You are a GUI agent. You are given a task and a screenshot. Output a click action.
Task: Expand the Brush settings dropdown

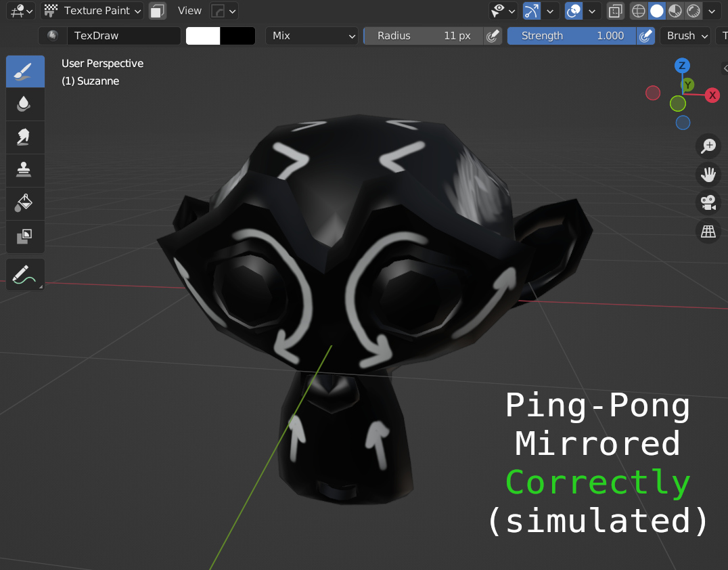coord(686,36)
